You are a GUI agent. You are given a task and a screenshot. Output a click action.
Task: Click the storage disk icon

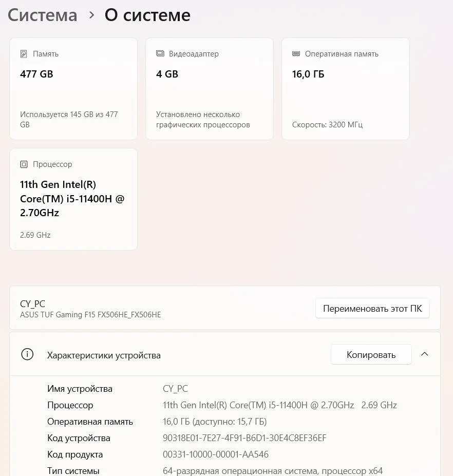coord(24,54)
